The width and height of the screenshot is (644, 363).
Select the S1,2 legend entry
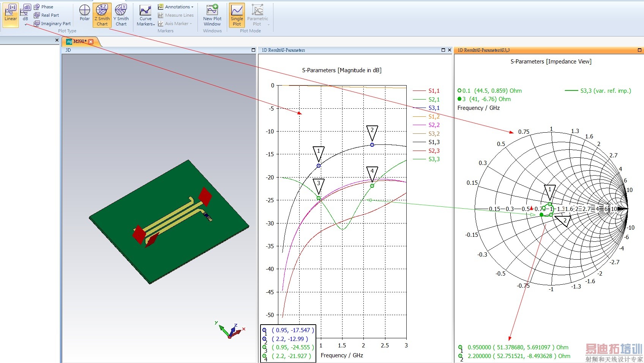[x=426, y=117]
